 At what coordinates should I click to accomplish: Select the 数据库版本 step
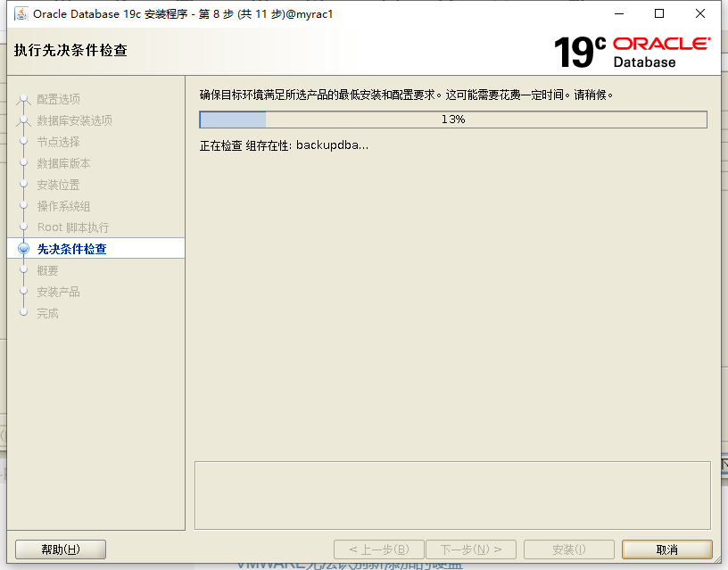[x=63, y=163]
